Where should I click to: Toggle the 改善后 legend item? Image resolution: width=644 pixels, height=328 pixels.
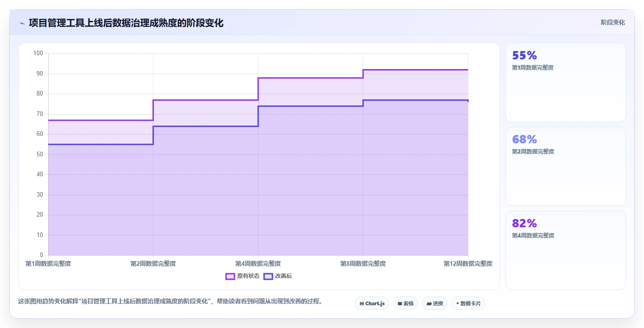click(278, 276)
